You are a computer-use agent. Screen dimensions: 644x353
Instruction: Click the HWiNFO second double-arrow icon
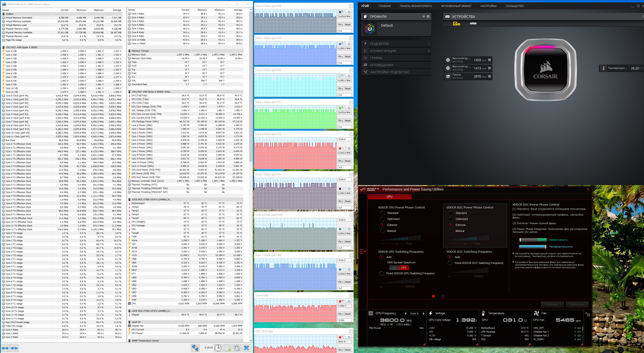(x=14, y=348)
